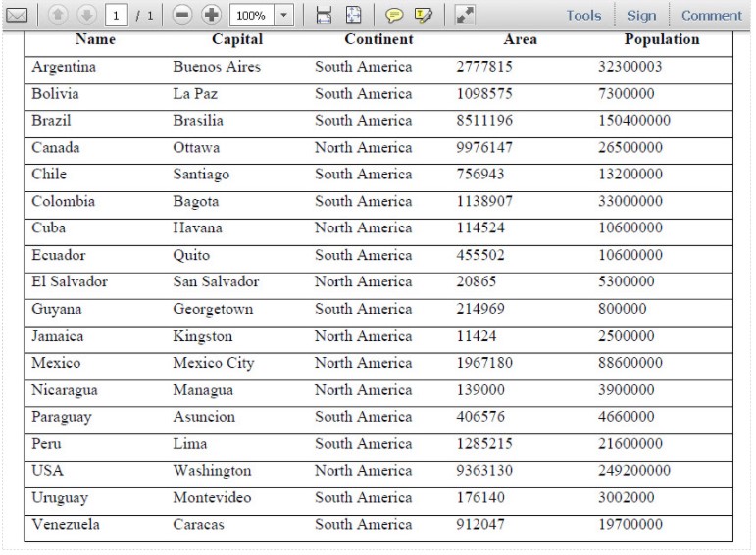Select the Colombia name cell
Viewport: 756px width, 555px height.
63,201
